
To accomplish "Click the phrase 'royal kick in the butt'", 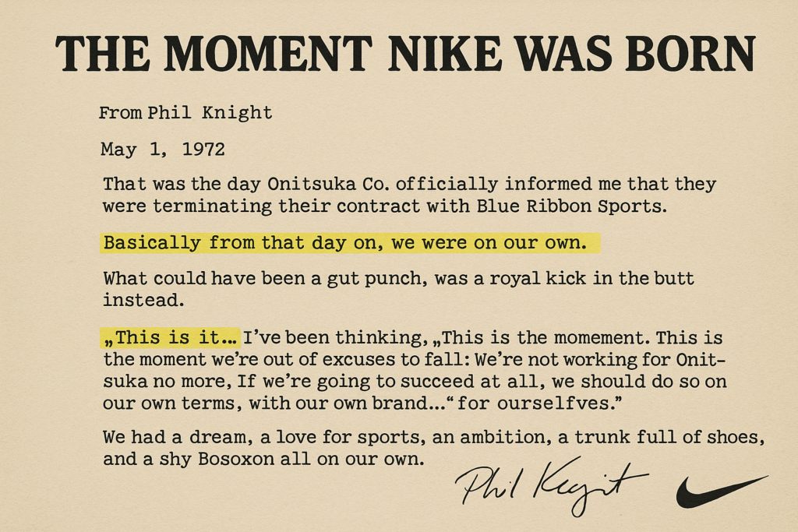I will 592,279.
